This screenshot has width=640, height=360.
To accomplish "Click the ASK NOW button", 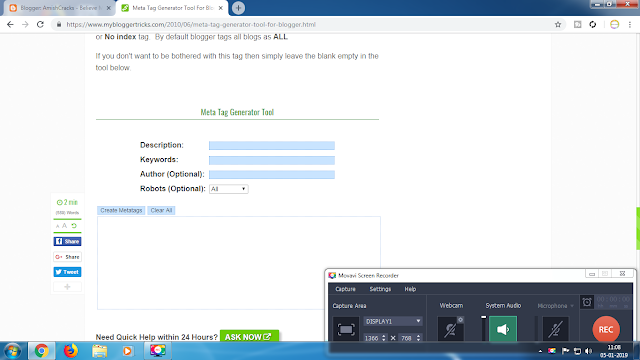I will pyautogui.click(x=249, y=337).
